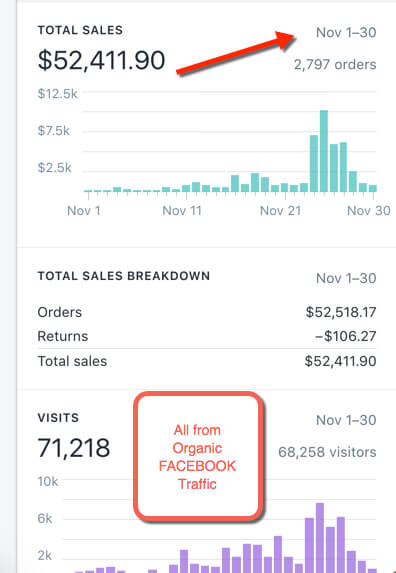This screenshot has height=573, width=396.
Task: Click the red annotation arrow
Action: (x=236, y=53)
